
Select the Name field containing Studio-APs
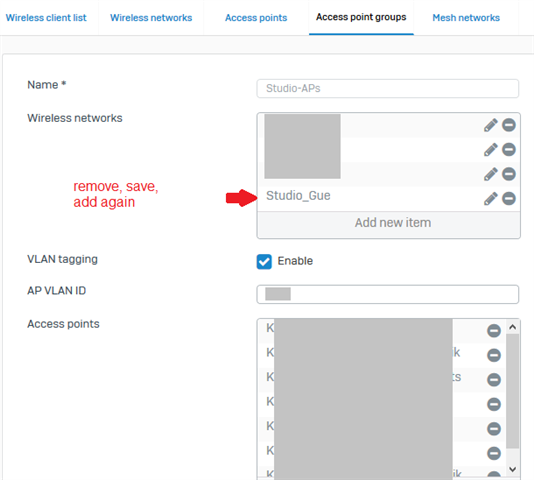[388, 89]
